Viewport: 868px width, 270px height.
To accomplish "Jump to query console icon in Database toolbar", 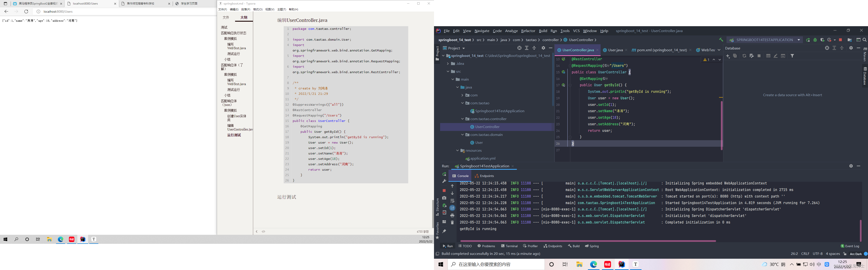I will pyautogui.click(x=783, y=56).
